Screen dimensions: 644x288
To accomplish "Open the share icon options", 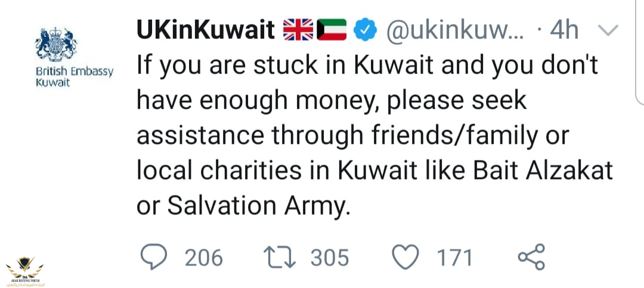I will 531,258.
